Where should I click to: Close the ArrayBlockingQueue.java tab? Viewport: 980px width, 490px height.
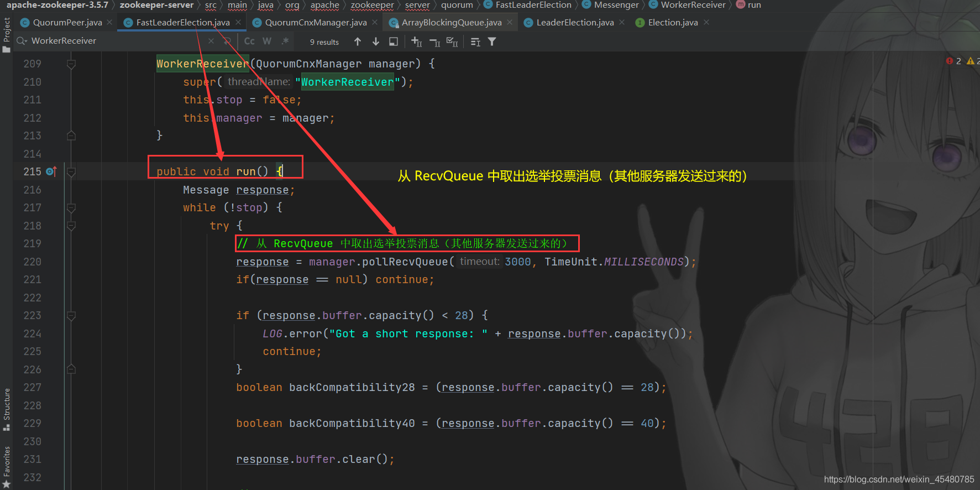point(510,22)
